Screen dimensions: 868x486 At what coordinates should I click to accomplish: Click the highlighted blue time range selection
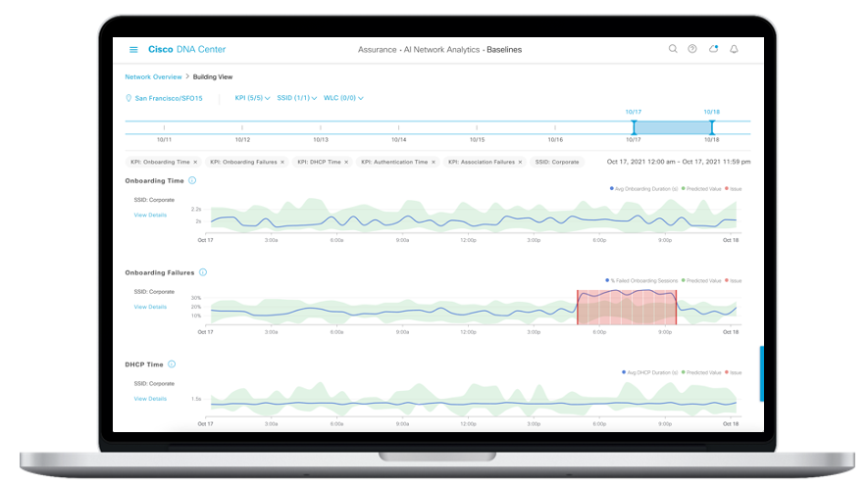coord(673,127)
